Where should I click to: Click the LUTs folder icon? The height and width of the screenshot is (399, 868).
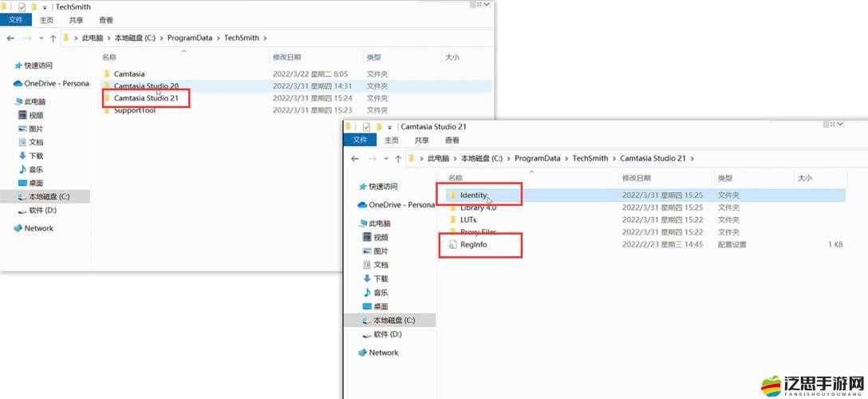(x=453, y=219)
